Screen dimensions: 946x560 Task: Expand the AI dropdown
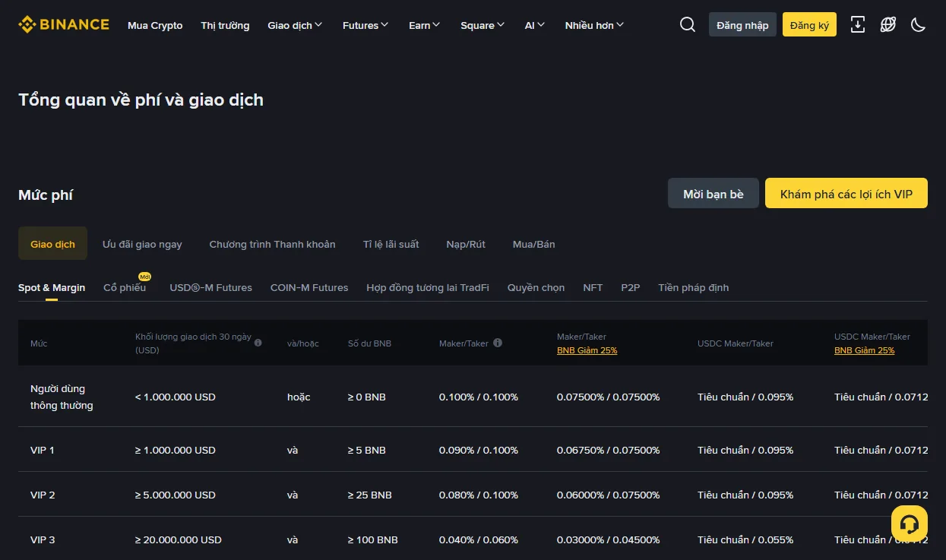pyautogui.click(x=535, y=25)
